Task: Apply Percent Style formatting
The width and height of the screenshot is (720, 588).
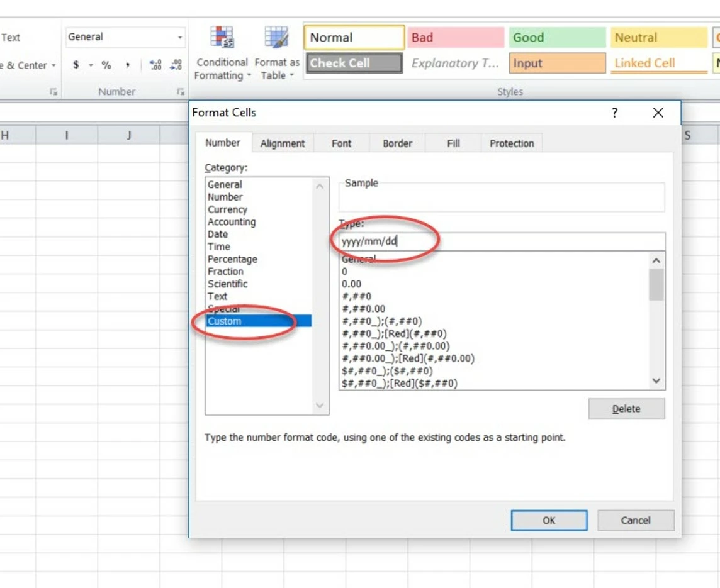Action: coord(104,65)
